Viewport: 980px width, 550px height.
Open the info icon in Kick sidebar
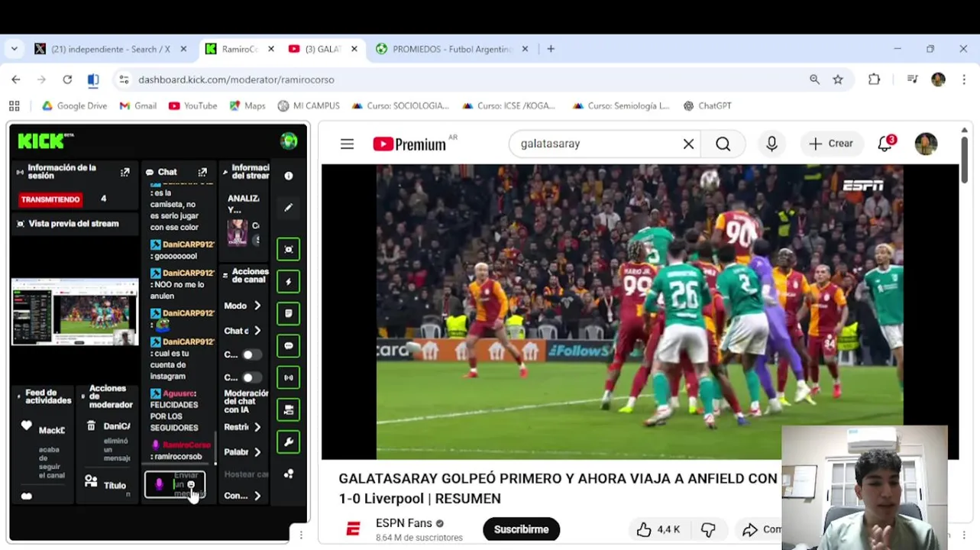(288, 176)
